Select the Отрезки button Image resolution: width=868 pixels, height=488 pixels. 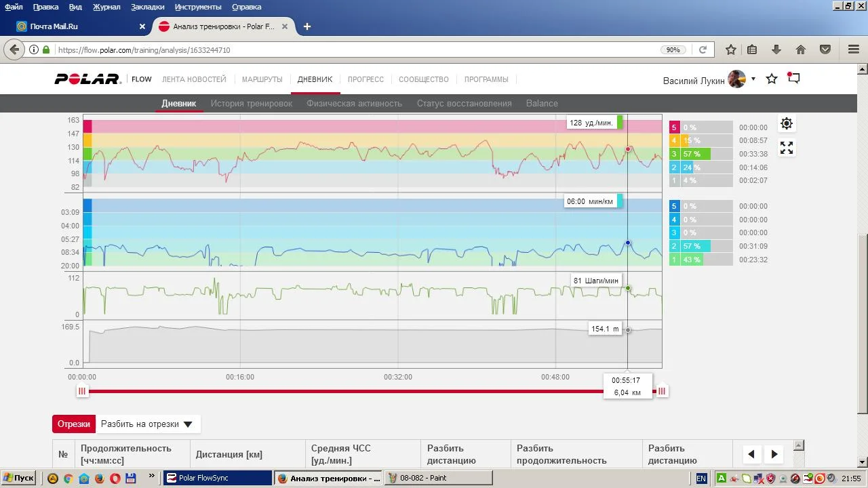pos(74,424)
